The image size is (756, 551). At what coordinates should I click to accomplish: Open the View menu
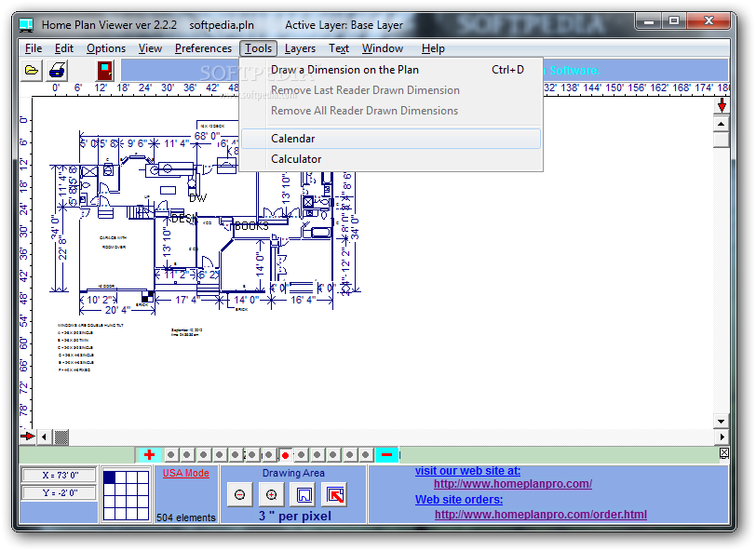[x=150, y=48]
